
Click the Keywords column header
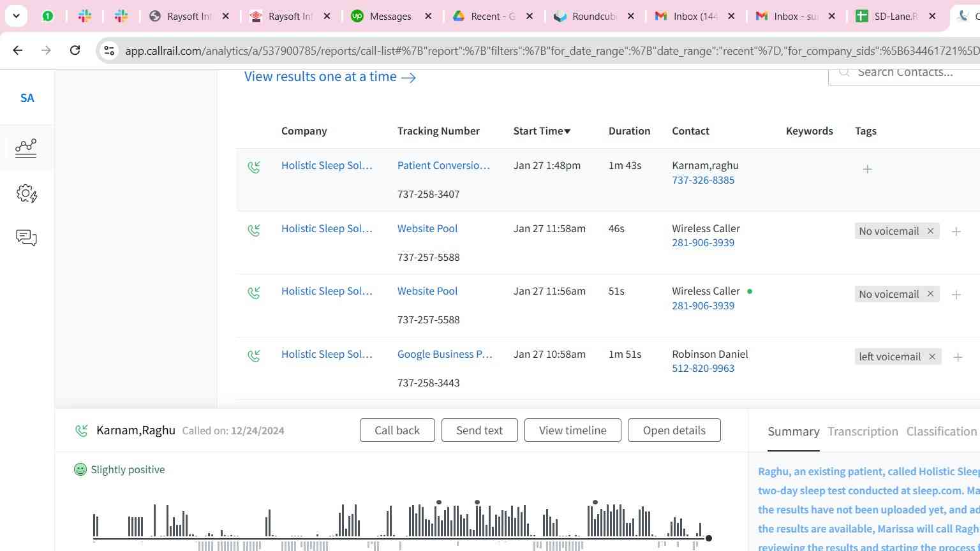pos(810,131)
